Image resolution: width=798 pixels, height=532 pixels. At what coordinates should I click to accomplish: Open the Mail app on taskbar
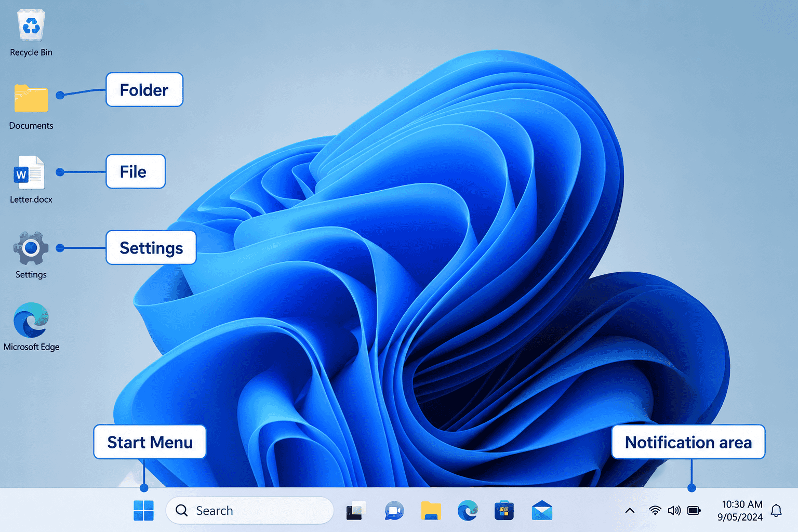click(x=542, y=511)
